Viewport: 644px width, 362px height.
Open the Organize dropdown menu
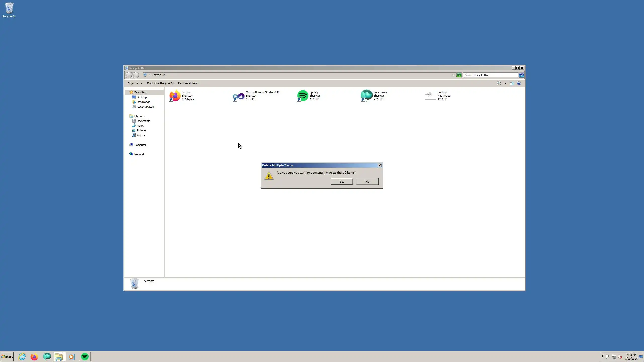pos(135,83)
